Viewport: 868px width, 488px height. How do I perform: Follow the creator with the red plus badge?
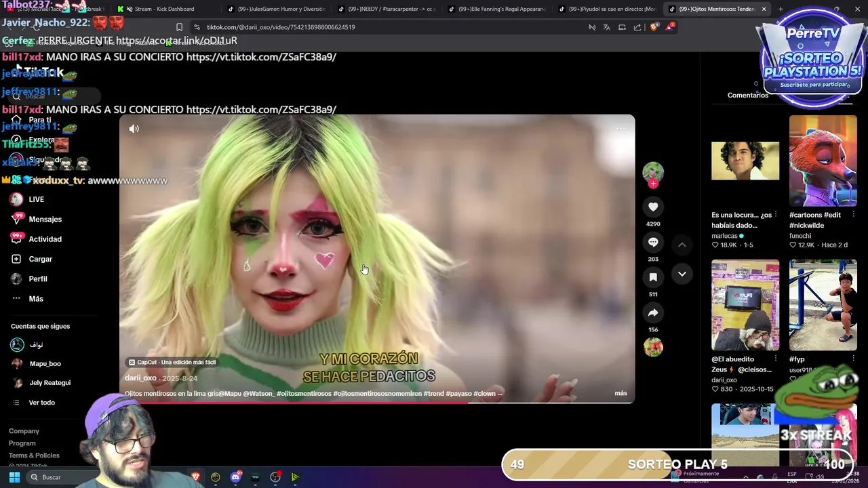click(653, 184)
